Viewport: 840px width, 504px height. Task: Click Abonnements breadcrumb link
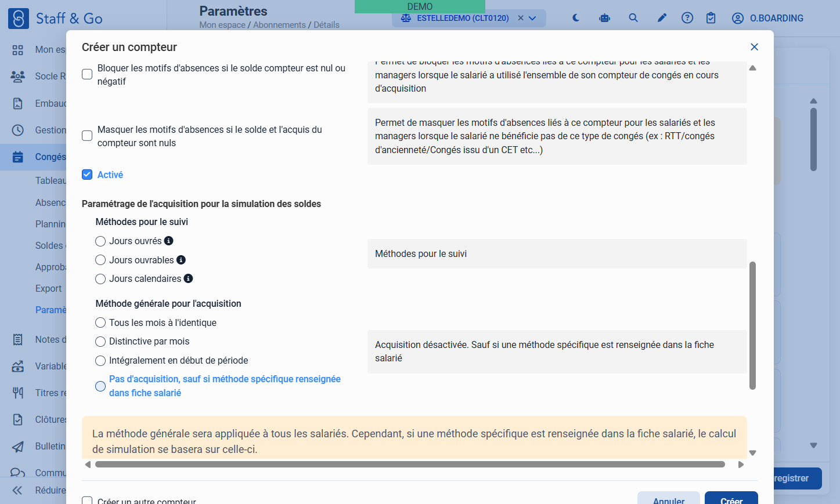279,25
